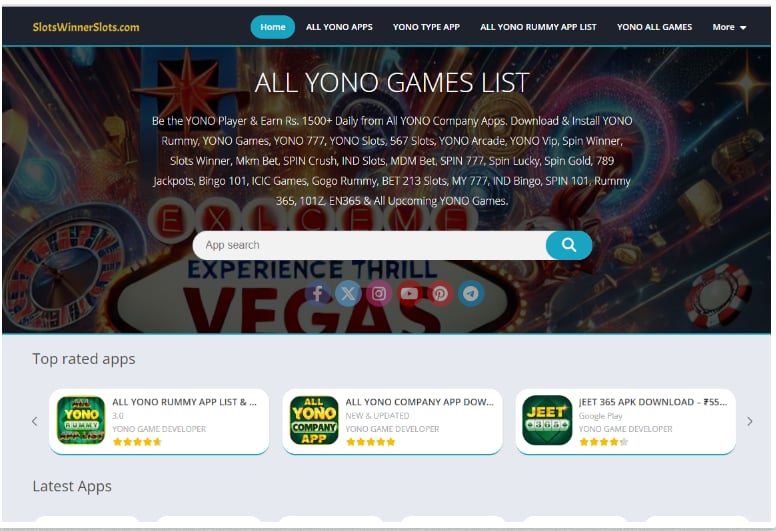The image size is (776, 531).
Task: Click star rating on Yono Rummy card
Action: (137, 442)
